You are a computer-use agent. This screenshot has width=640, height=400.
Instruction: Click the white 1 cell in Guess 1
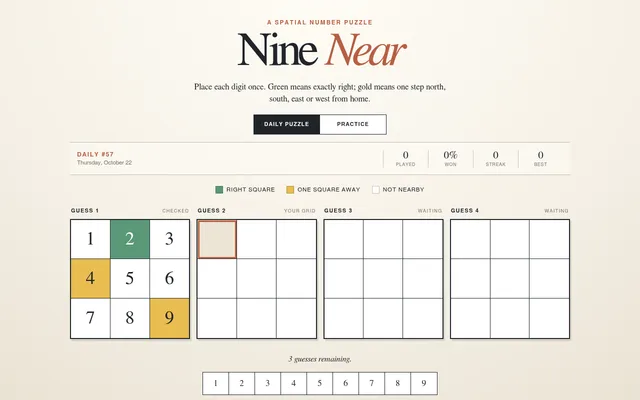point(91,239)
